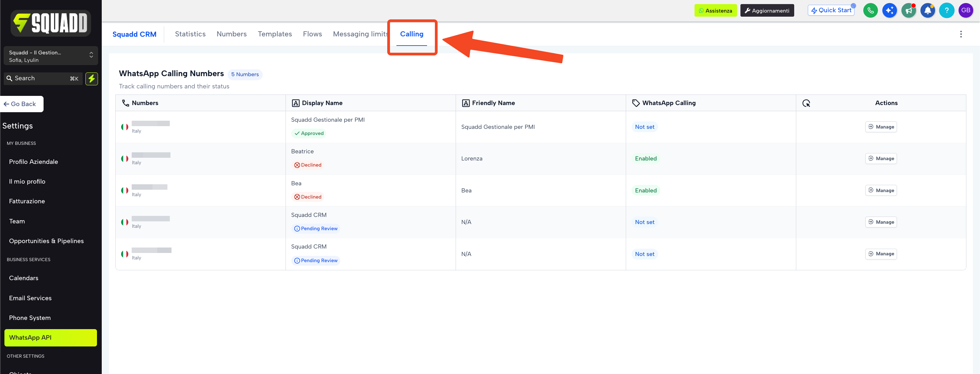Viewport: 980px width, 374px height.
Task: Open Calendars settings
Action: 23,278
